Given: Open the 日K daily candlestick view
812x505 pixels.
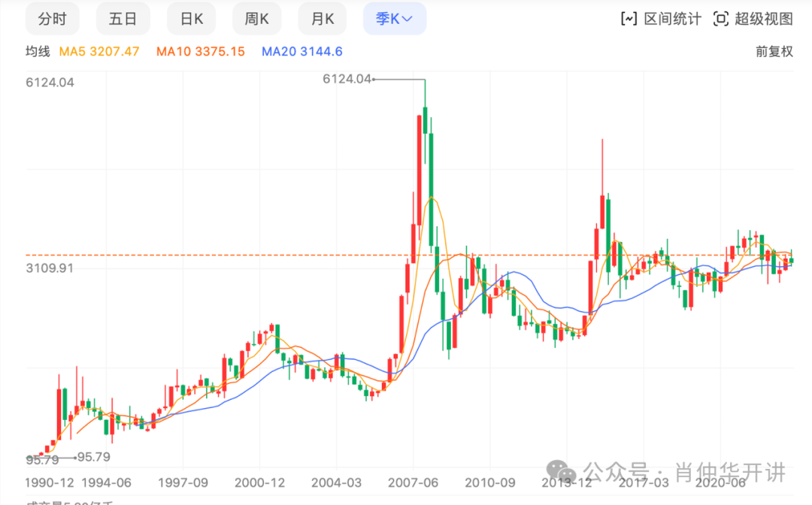Looking at the screenshot, I should coord(192,19).
